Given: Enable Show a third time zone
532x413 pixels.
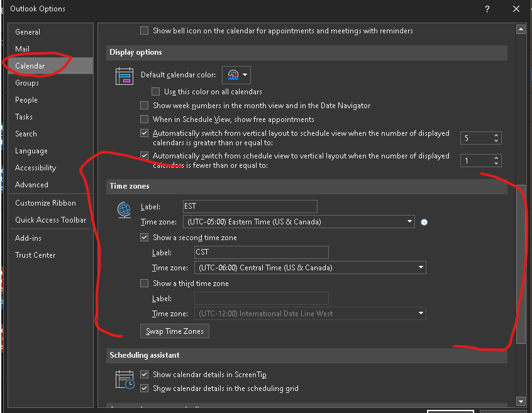Looking at the screenshot, I should pos(144,283).
